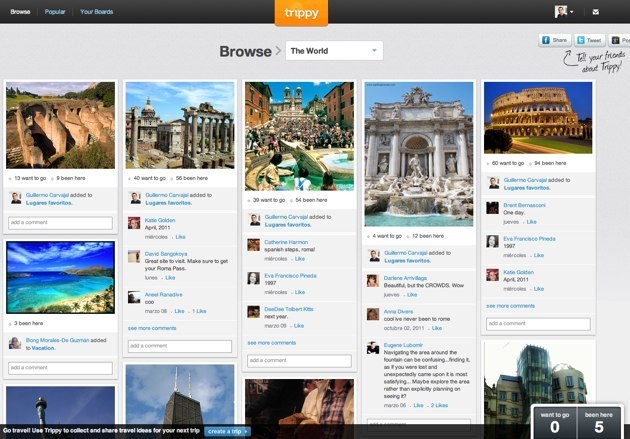Click Eugene Lubomir's avatar

click(x=373, y=348)
